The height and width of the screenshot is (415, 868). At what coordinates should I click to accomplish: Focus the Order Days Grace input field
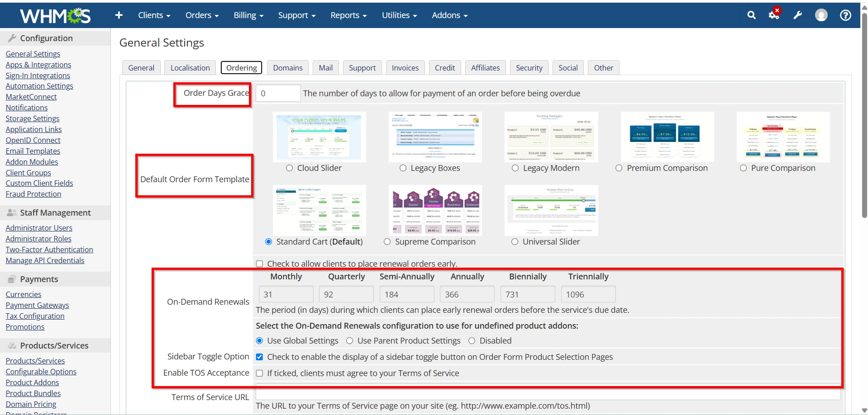278,93
